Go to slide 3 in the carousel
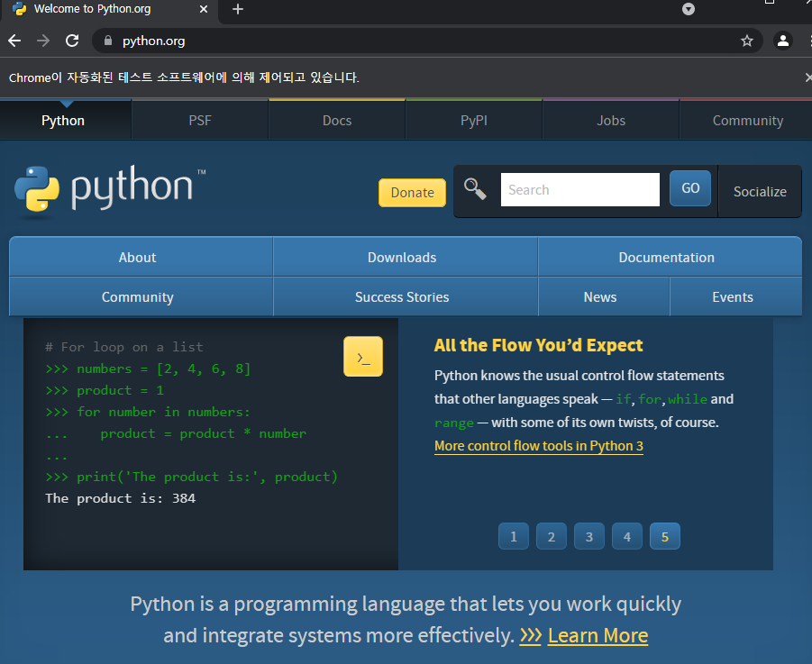 [588, 536]
